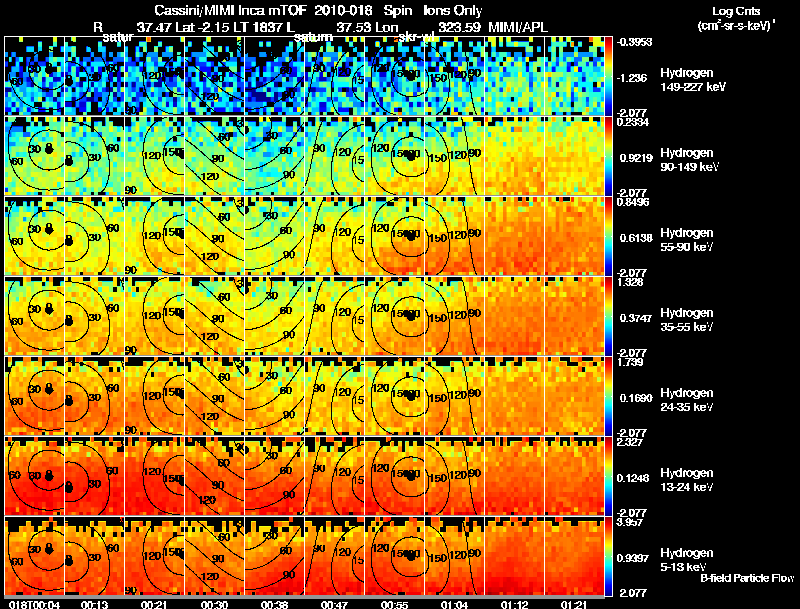800x609 pixels.
Task: Click the 'skr-wl' label above the top row
Action: [416, 37]
